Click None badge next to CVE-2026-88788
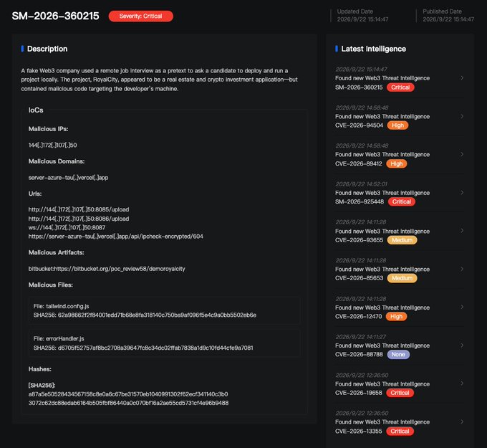The width and height of the screenshot is (487, 448). [398, 354]
